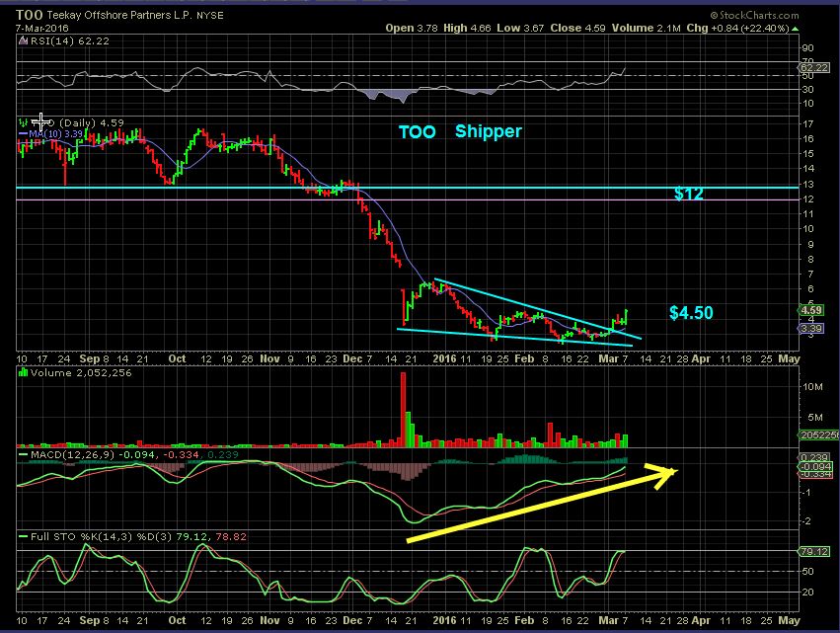Select the $4.50 target annotation
Image resolution: width=840 pixels, height=633 pixels.
(x=691, y=313)
